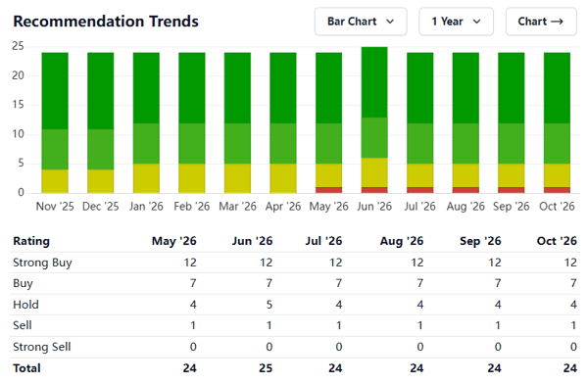This screenshot has width=588, height=384.
Task: Click the Sep '26 table column header
Action: [480, 241]
